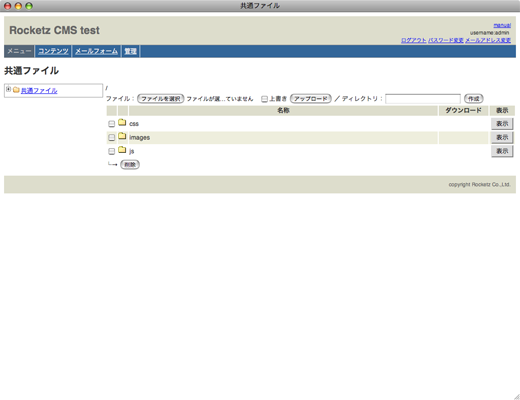The height and width of the screenshot is (400, 520).
Task: Check the js folder checkbox
Action: pos(112,151)
